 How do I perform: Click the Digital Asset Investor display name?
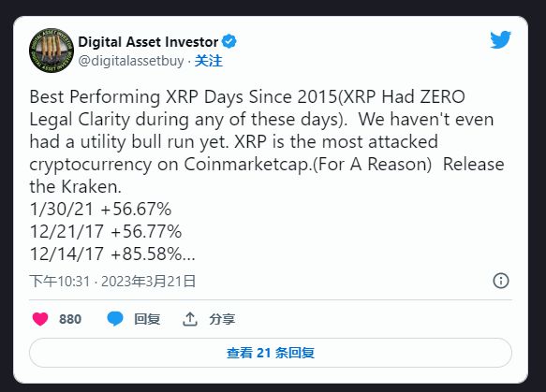tap(148, 42)
